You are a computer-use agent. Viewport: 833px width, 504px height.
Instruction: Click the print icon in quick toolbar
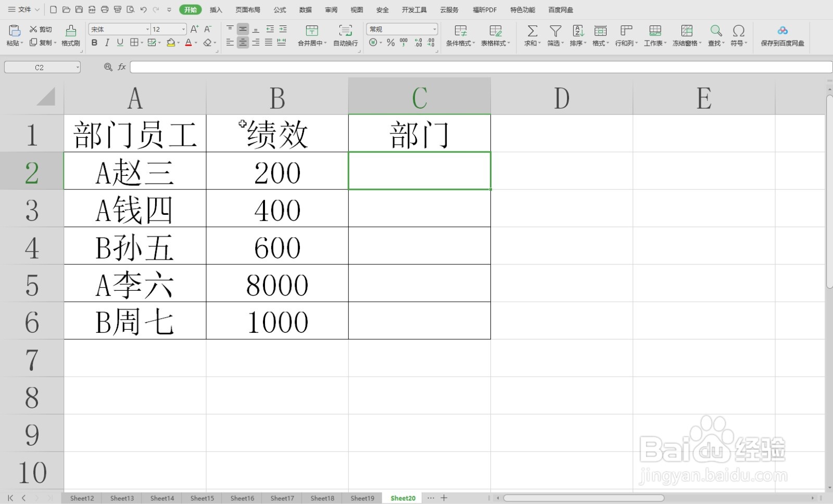point(105,9)
